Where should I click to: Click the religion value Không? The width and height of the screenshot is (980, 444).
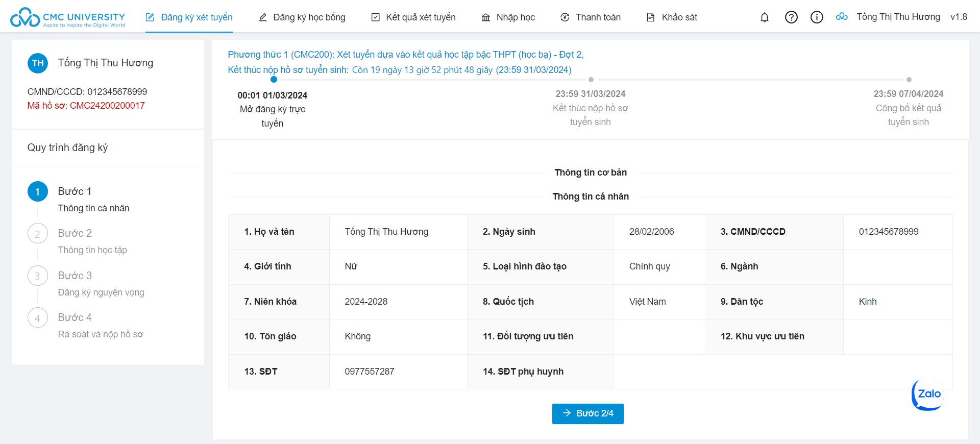coord(358,336)
